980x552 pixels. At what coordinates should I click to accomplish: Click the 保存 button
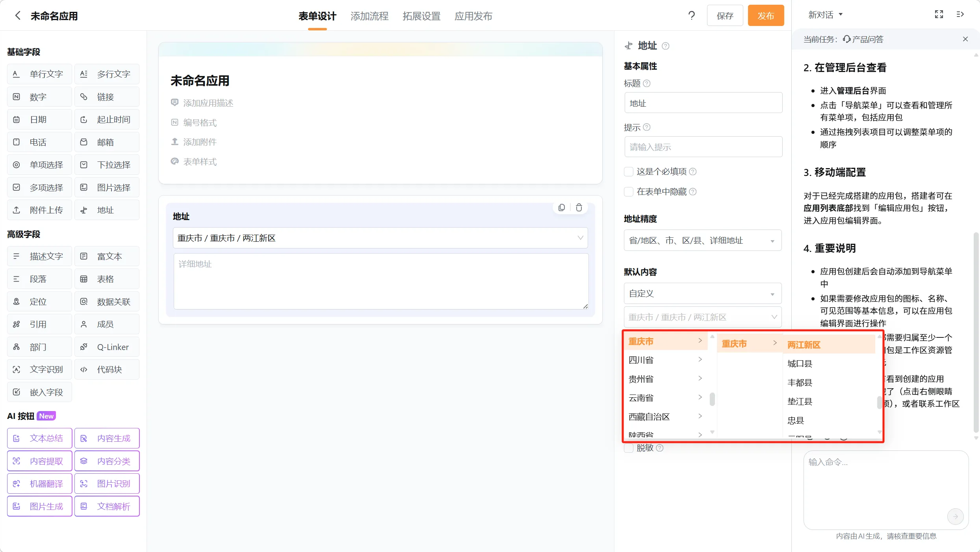[x=725, y=16]
